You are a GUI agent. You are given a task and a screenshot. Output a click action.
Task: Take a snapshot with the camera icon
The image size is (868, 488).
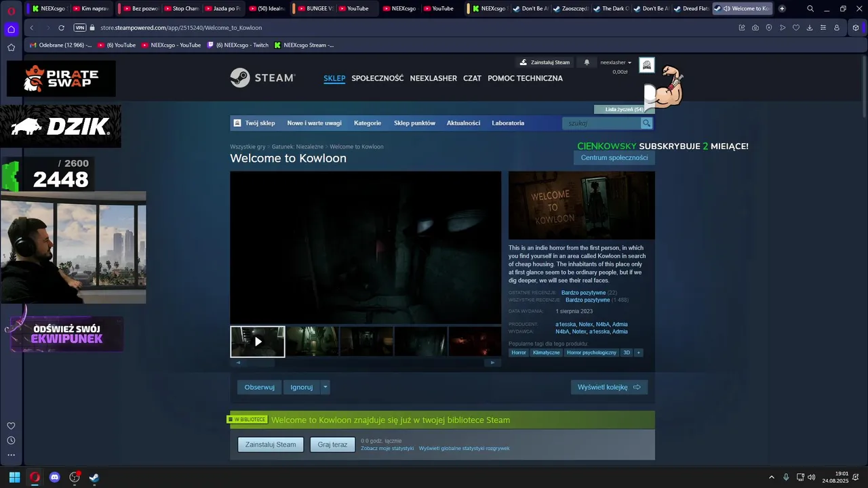[755, 28]
